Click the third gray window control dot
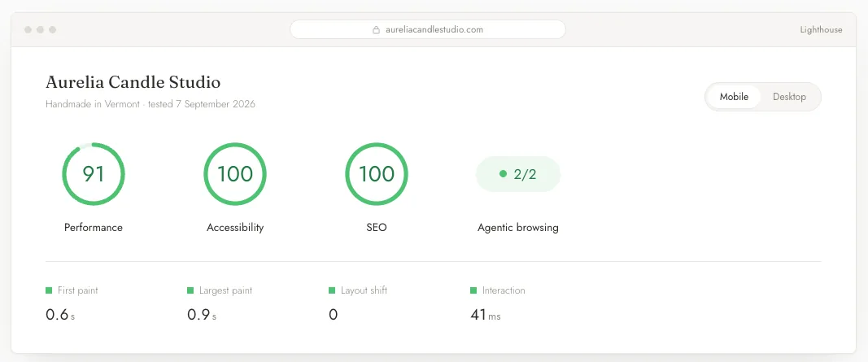The height and width of the screenshot is (362, 868). tap(53, 30)
